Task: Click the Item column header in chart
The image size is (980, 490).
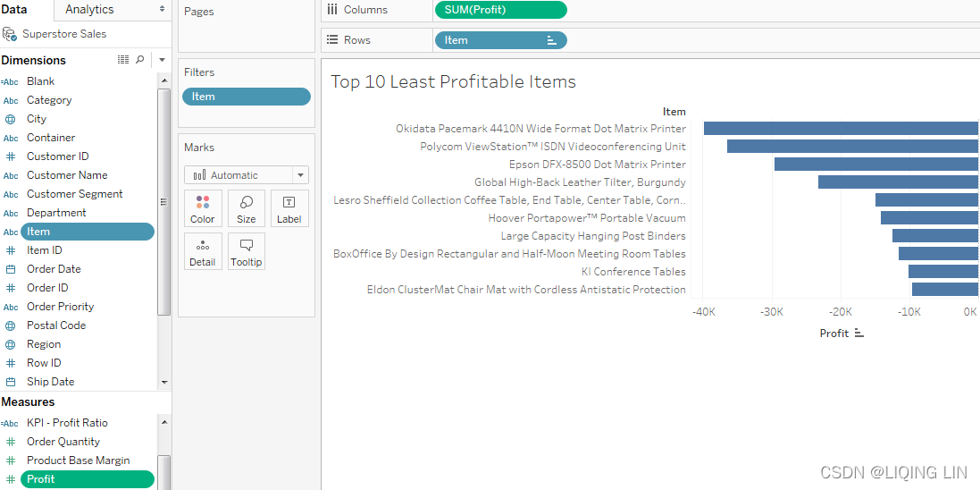Action: tap(674, 112)
